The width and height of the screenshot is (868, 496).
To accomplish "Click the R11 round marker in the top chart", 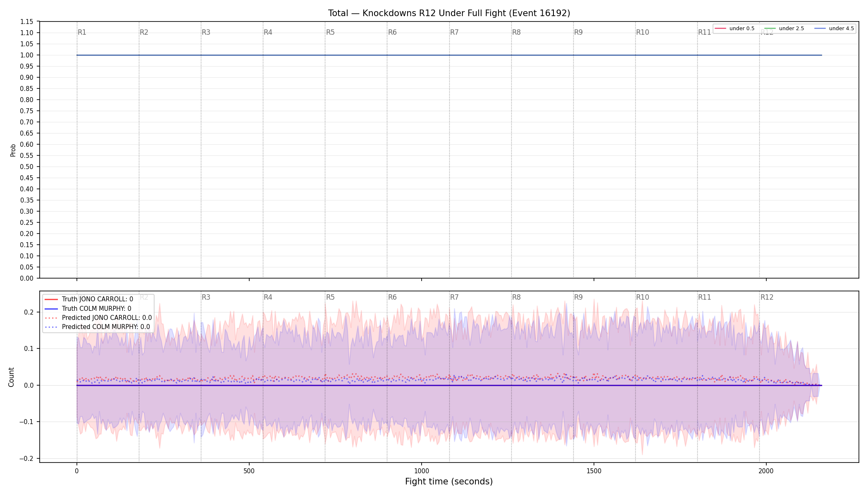I will [x=704, y=32].
